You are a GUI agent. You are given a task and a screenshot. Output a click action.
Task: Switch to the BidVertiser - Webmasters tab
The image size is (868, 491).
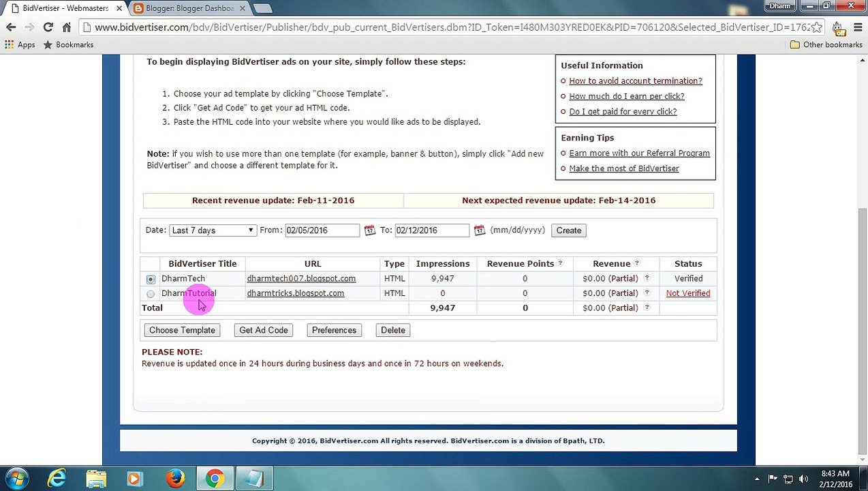[x=65, y=8]
